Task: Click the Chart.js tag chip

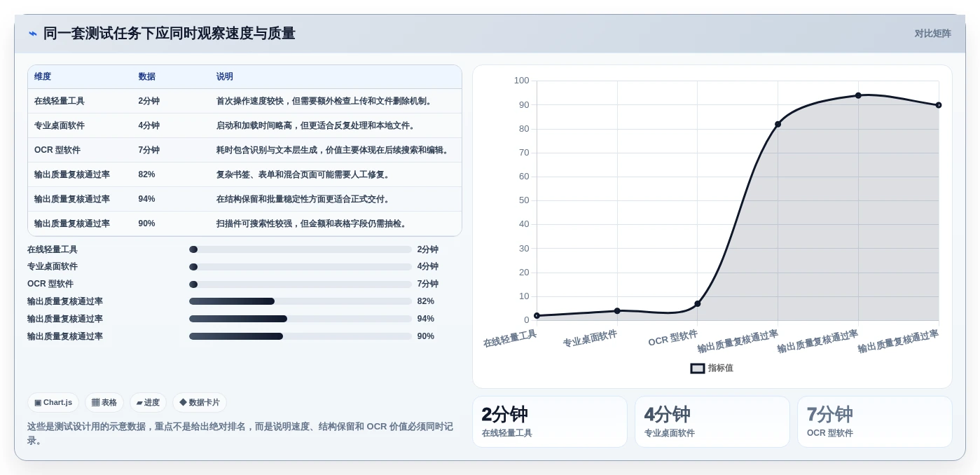Action: [x=53, y=402]
